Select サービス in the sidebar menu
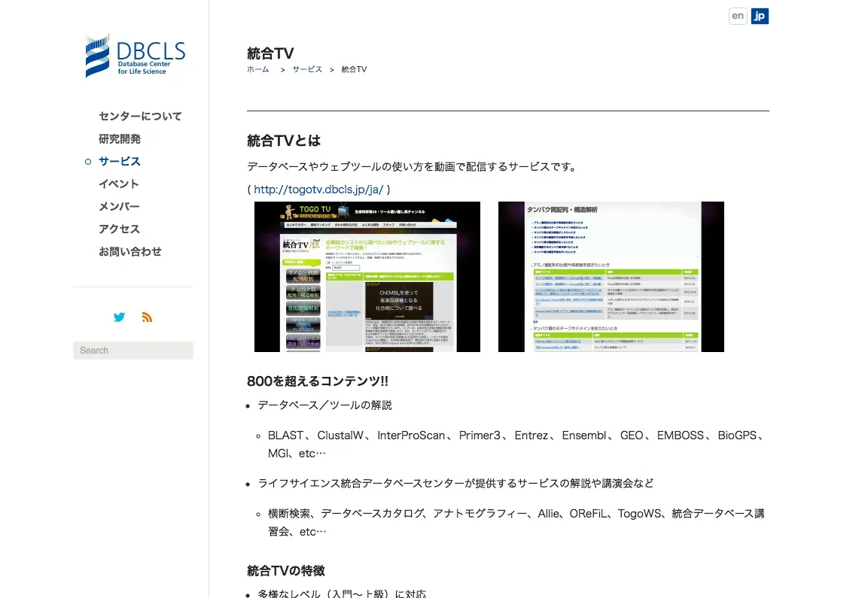 point(120,162)
